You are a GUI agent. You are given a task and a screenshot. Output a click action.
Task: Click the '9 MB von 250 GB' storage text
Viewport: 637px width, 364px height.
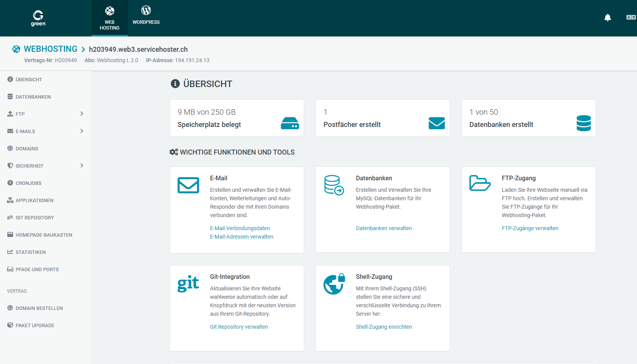point(207,112)
